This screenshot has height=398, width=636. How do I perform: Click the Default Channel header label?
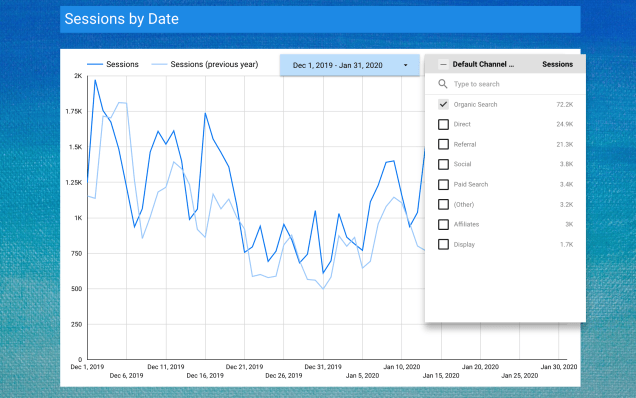[x=483, y=64]
